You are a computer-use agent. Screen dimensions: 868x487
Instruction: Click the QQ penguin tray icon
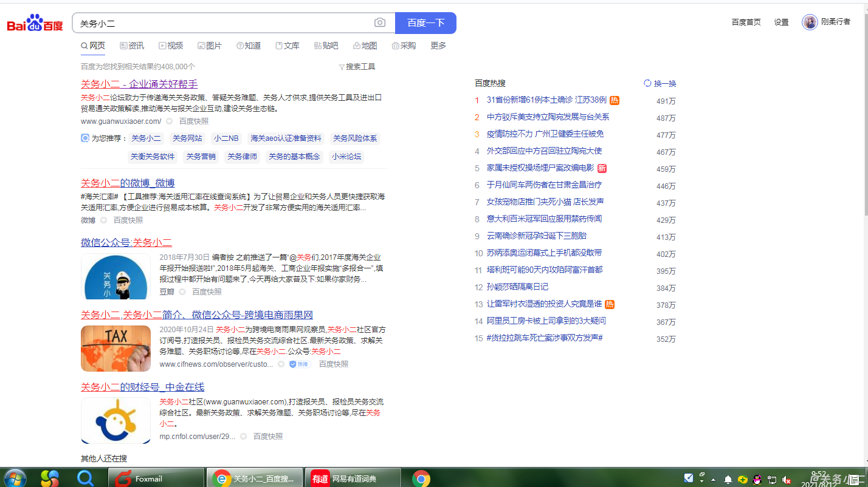[757, 479]
